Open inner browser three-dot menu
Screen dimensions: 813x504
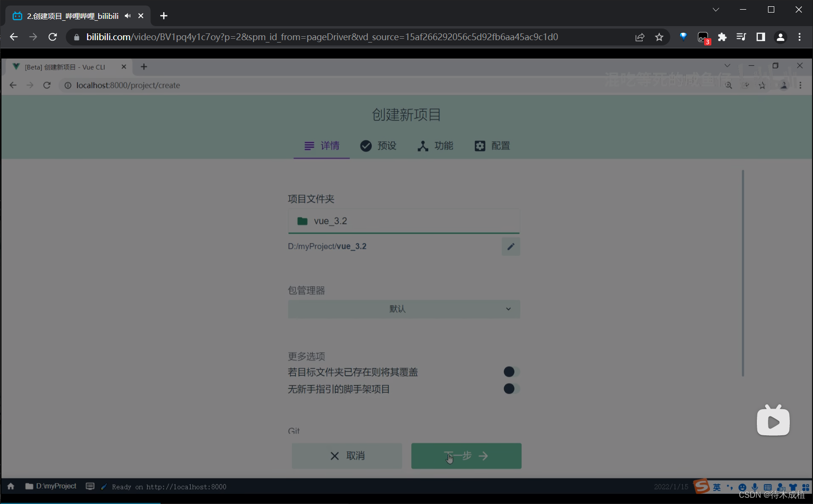(x=800, y=86)
